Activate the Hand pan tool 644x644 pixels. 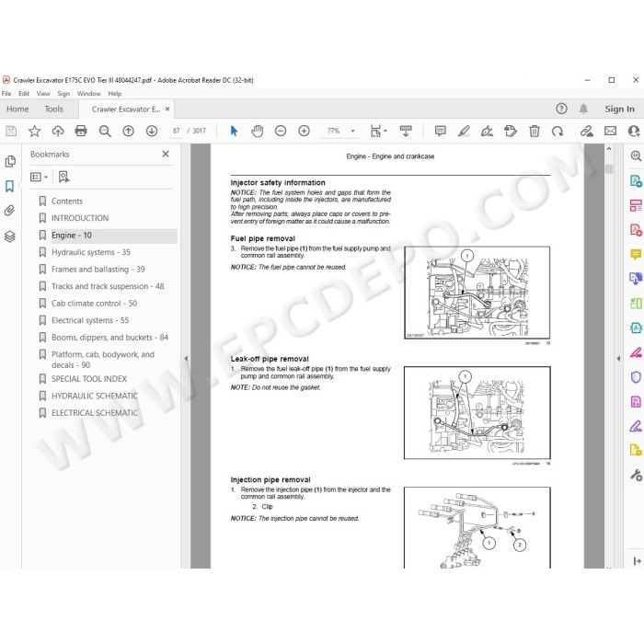(258, 131)
